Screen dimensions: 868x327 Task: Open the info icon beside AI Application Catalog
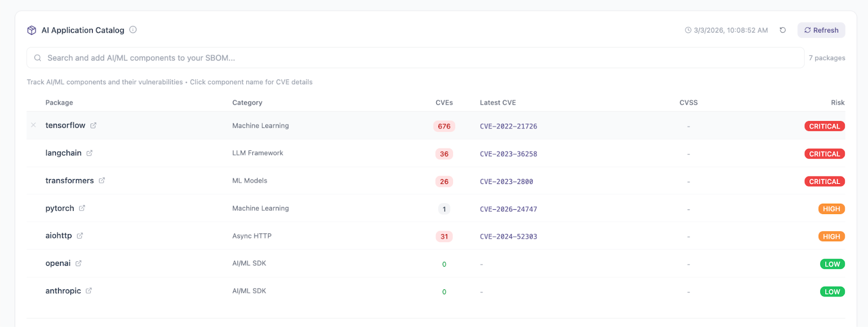[133, 30]
